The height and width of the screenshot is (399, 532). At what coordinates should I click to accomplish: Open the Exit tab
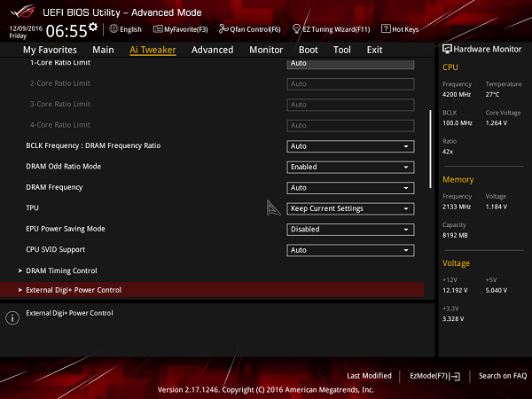pos(374,50)
